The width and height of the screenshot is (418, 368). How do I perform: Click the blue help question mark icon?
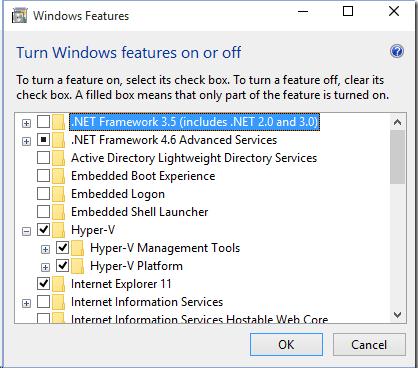point(397,52)
